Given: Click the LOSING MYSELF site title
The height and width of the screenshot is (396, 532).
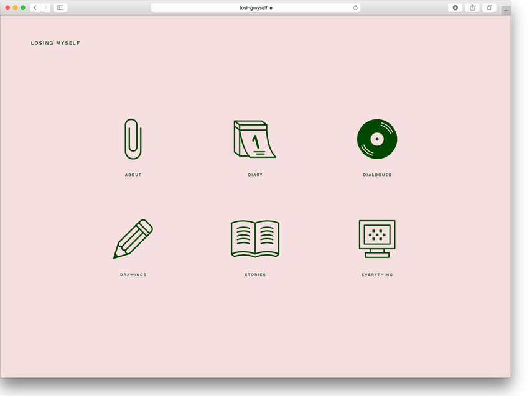Looking at the screenshot, I should (55, 43).
